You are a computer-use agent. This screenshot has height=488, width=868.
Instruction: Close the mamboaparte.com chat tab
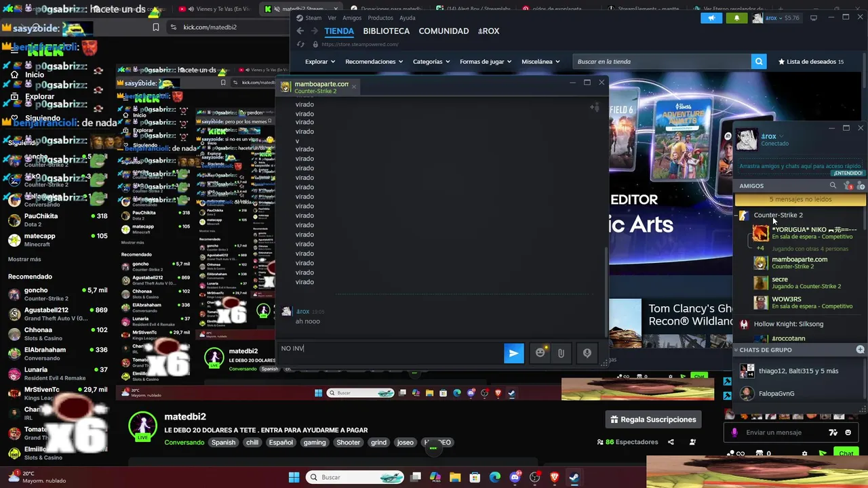coord(353,87)
